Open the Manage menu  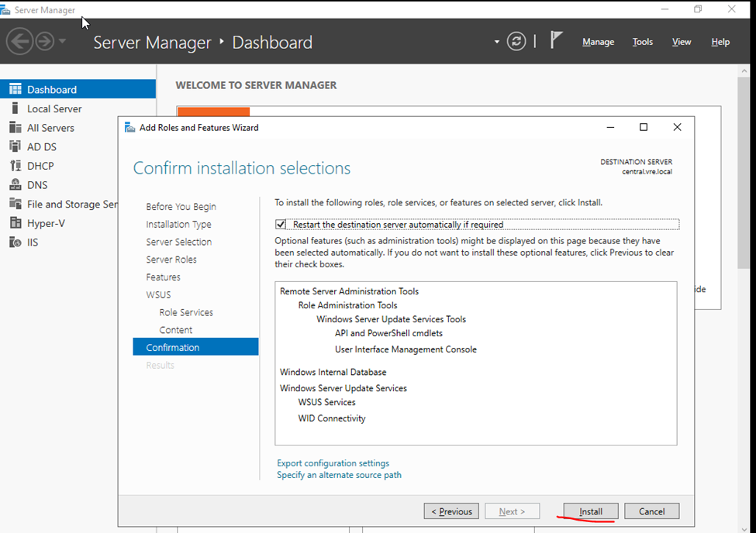[598, 42]
